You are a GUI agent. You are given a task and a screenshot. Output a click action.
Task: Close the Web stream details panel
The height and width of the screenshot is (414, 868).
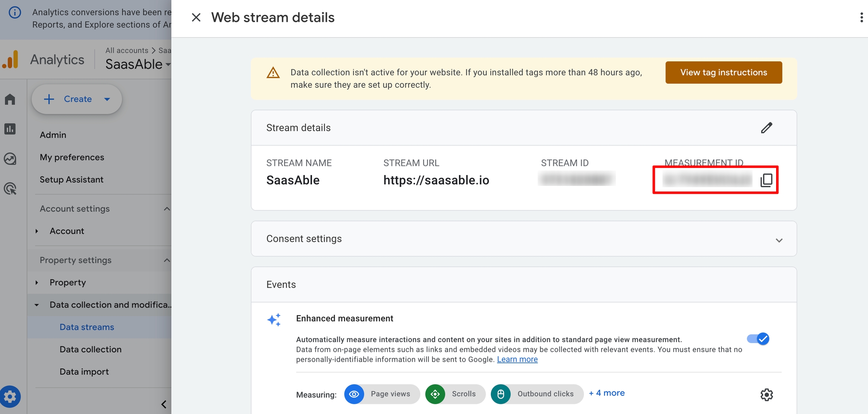pyautogui.click(x=196, y=17)
